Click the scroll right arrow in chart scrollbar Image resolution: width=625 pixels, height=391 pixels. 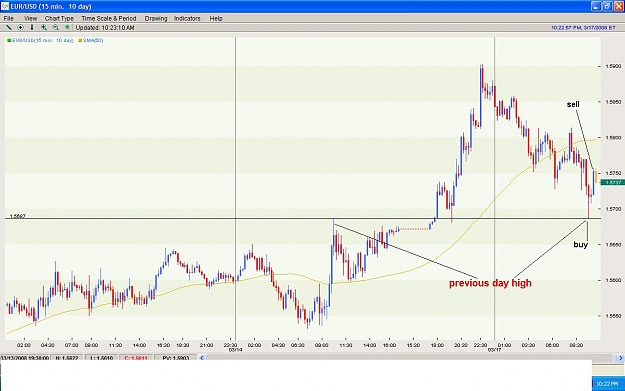(621, 358)
